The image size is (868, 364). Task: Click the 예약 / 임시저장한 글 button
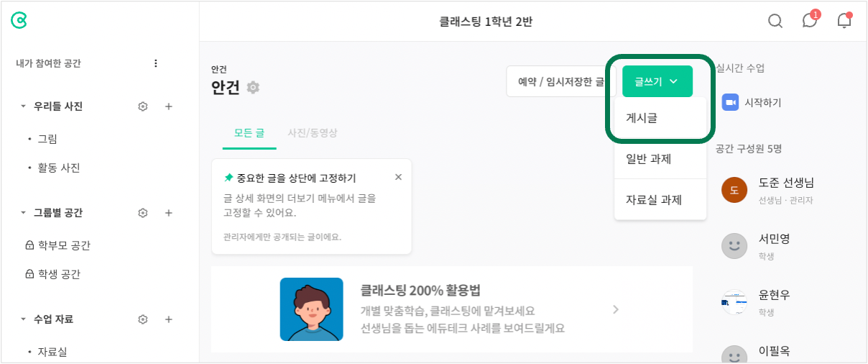coord(561,82)
